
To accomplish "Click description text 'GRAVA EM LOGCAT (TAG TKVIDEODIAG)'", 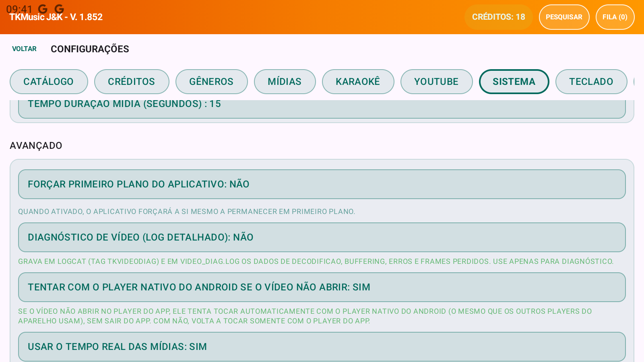I will click(316, 261).
